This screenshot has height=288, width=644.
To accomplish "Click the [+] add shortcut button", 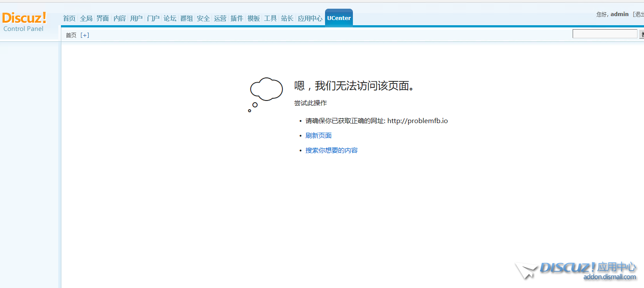I will 85,35.
